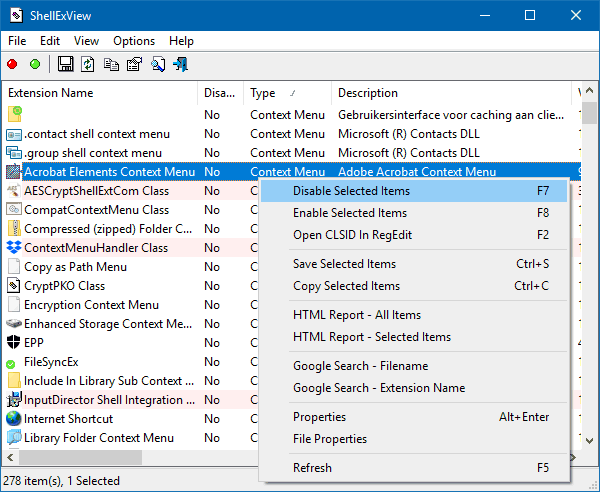
Task: Choose Copy Selected Items in context menu
Action: [414, 286]
